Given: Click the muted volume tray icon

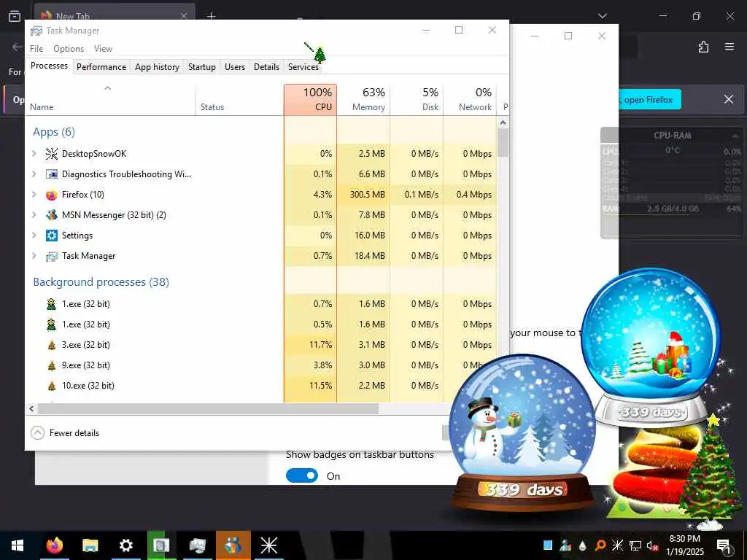Looking at the screenshot, I should tap(652, 545).
